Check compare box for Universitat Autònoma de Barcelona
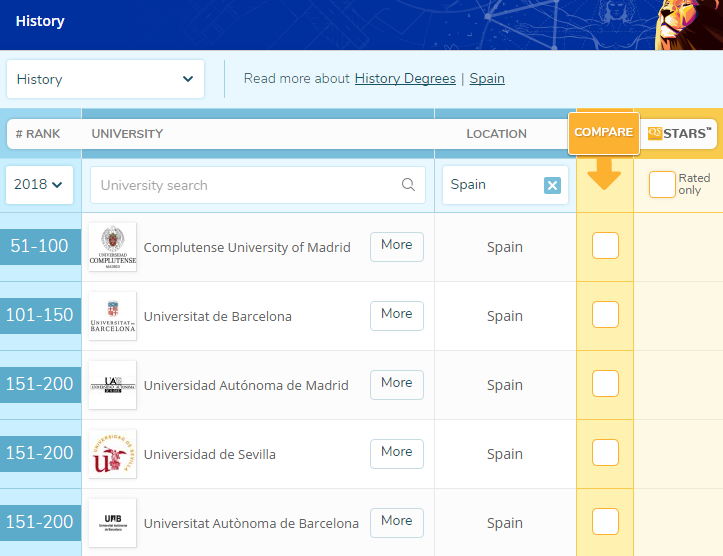Viewport: 723px width, 556px height. pyautogui.click(x=605, y=521)
